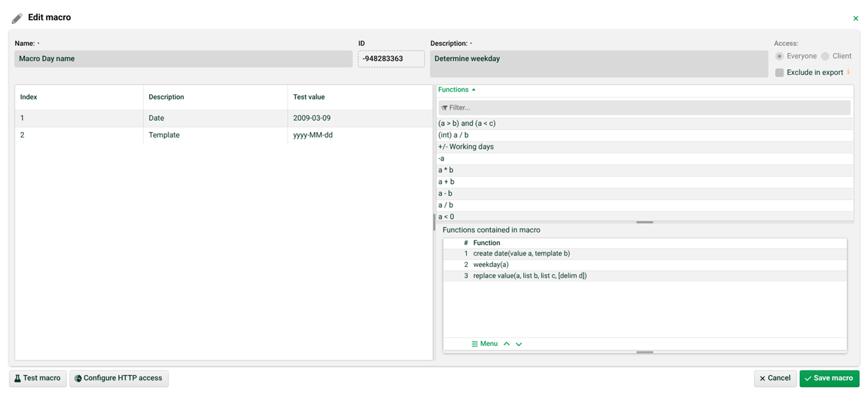Select the Everyone access radio button
This screenshot has height=393, width=868.
tap(779, 56)
